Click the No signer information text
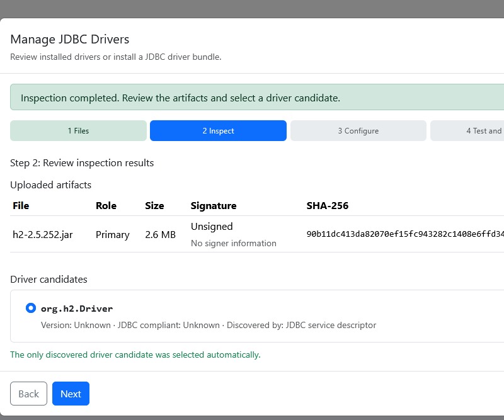The height and width of the screenshot is (420, 504). 233,243
